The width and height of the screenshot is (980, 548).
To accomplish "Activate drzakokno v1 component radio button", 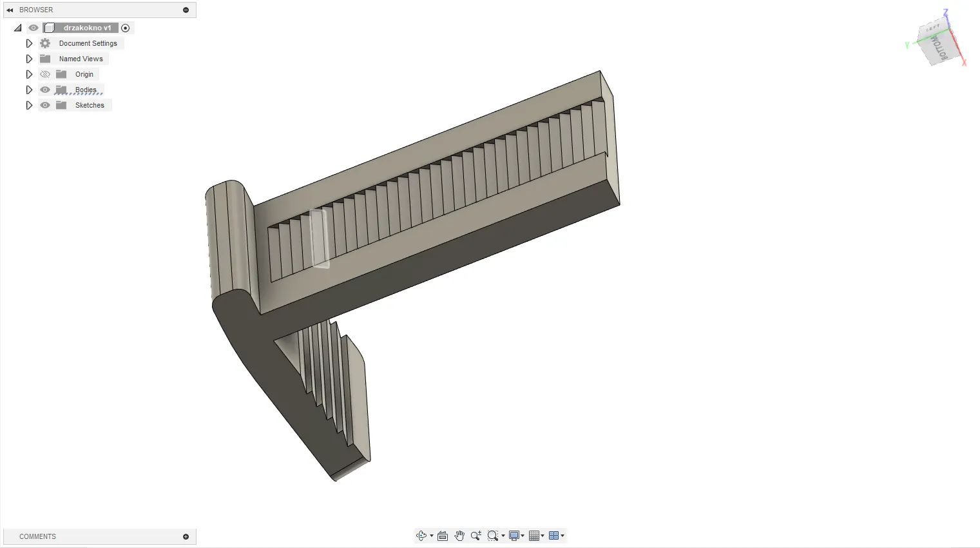I will click(x=126, y=28).
